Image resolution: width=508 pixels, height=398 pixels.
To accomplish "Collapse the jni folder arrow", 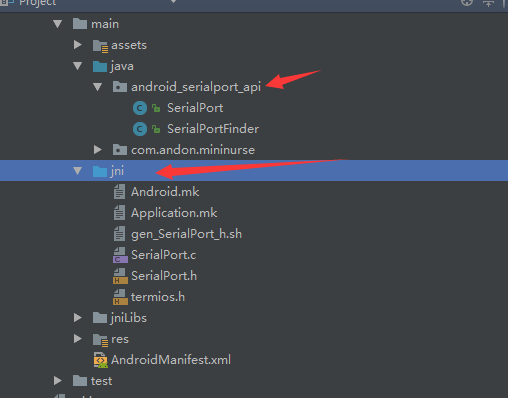I will pyautogui.click(x=78, y=171).
